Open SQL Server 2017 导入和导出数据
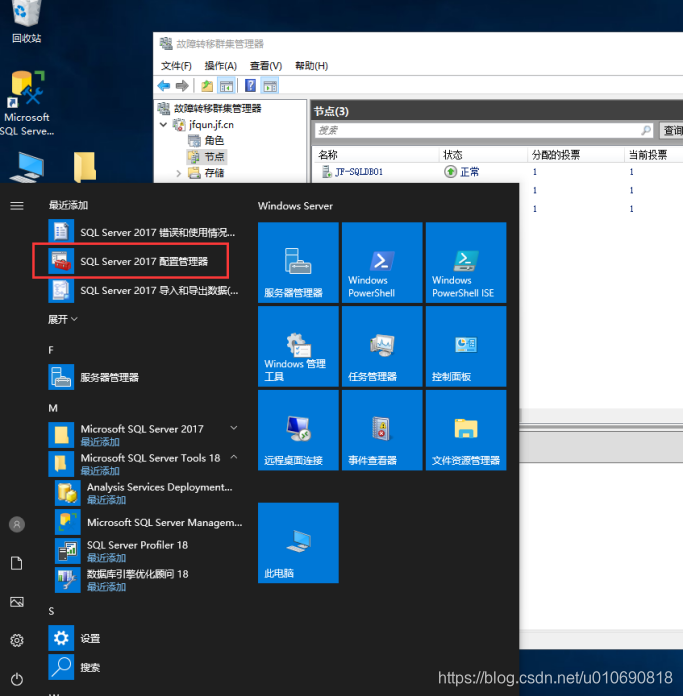Image resolution: width=683 pixels, height=697 pixels. click(x=142, y=290)
